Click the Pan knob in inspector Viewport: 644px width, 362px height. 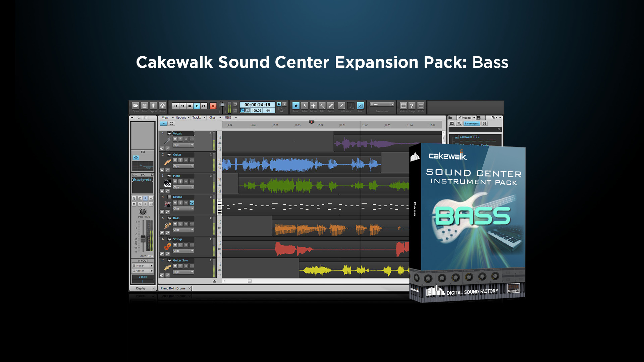(143, 212)
